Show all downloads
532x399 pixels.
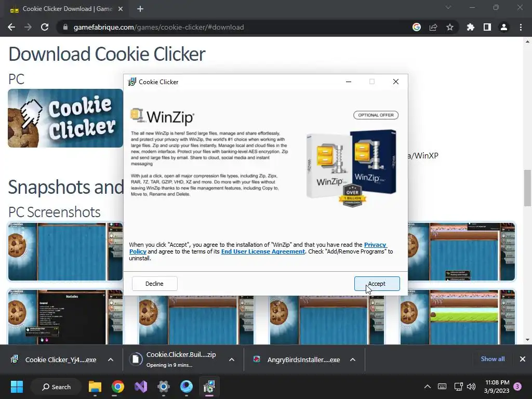click(493, 359)
